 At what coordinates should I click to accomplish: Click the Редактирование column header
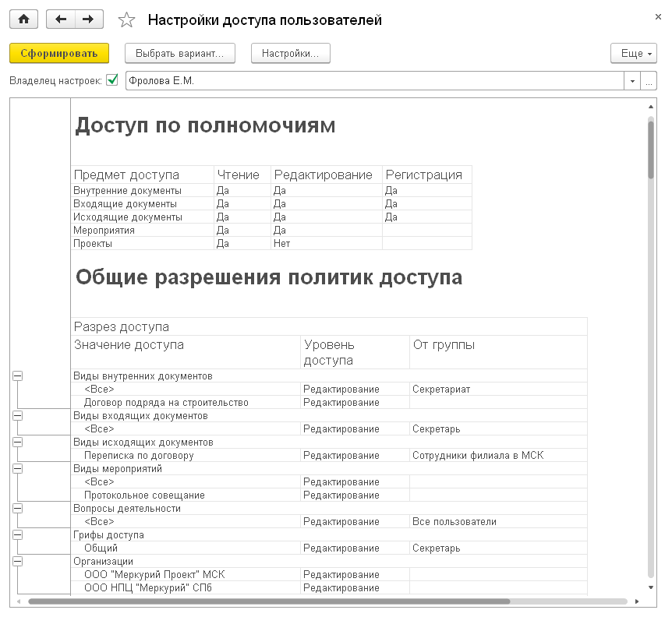(327, 175)
